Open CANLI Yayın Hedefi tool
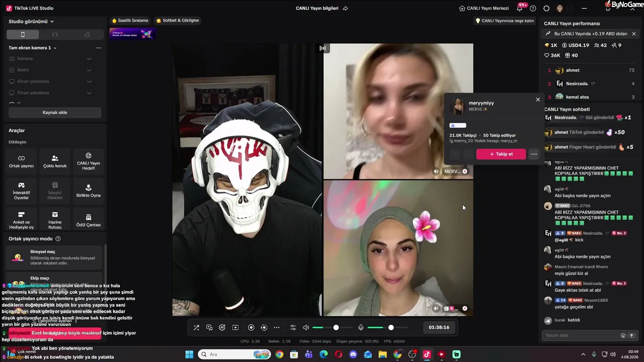This screenshot has width=644, height=362. (89, 161)
